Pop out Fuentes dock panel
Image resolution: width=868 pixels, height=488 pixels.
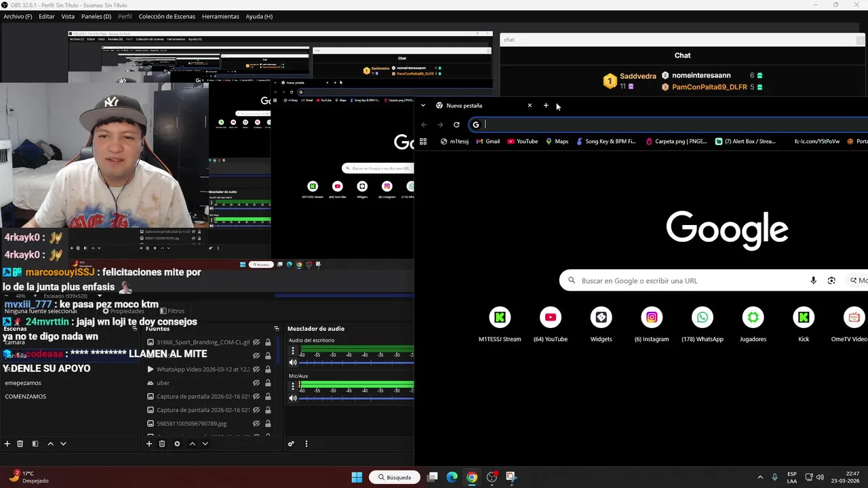(x=276, y=329)
